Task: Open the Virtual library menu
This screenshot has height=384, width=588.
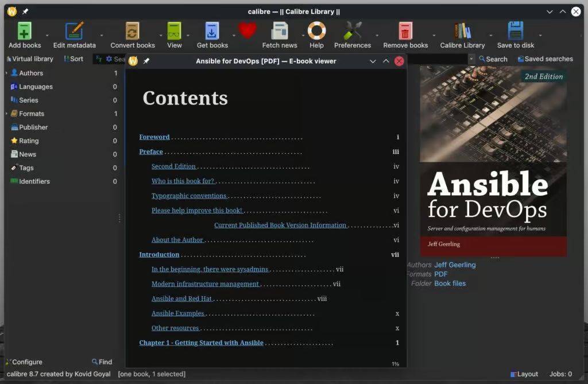Action: point(30,59)
